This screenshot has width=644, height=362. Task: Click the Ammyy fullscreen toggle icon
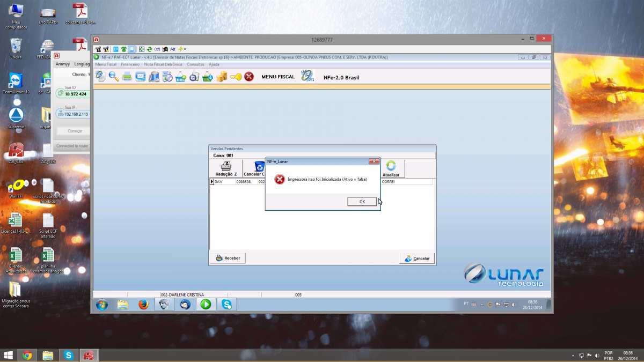(x=142, y=49)
